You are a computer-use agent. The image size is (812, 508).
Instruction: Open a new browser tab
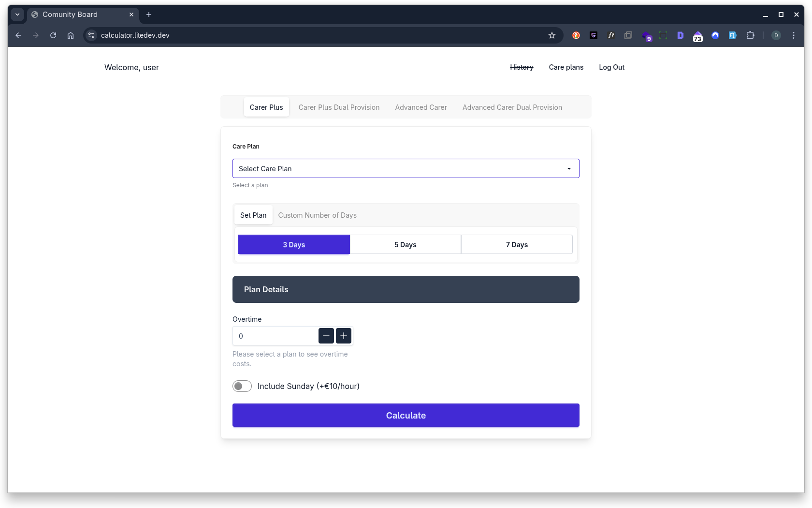[149, 15]
